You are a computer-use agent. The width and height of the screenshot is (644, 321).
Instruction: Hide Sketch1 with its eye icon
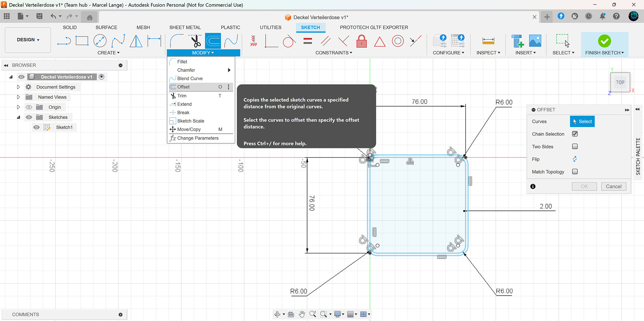tap(36, 127)
